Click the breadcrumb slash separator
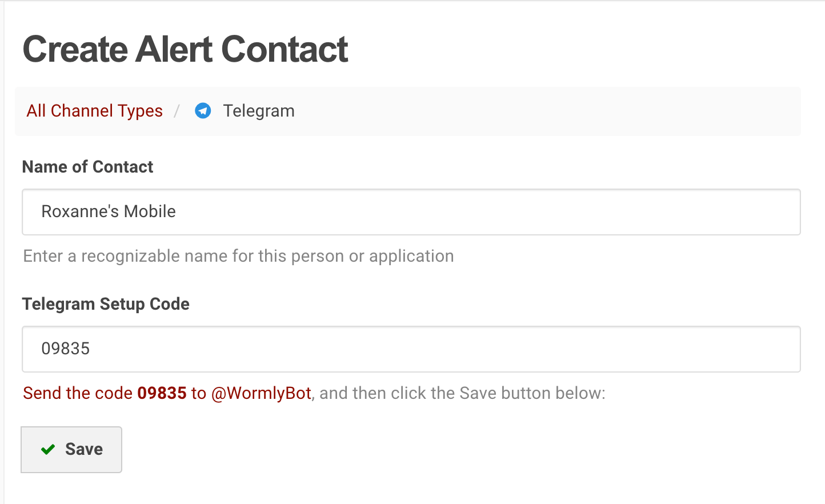825x504 pixels. (177, 111)
